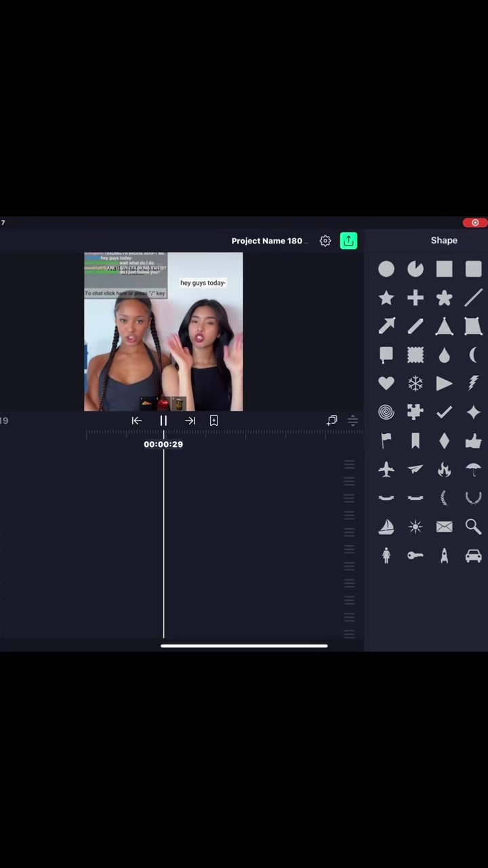
Task: Tap the green export share button
Action: pos(348,241)
